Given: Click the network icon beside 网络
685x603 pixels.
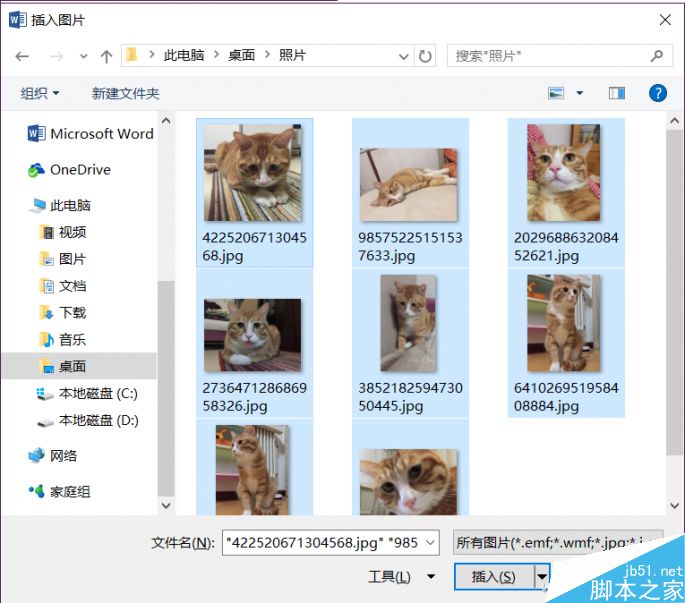Looking at the screenshot, I should click(x=36, y=455).
